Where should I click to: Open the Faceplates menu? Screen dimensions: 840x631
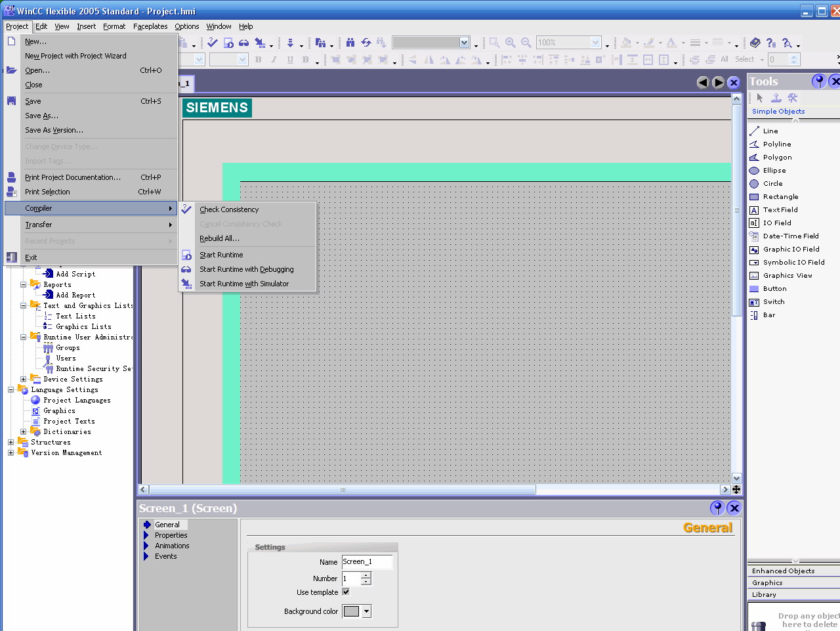pyautogui.click(x=150, y=26)
